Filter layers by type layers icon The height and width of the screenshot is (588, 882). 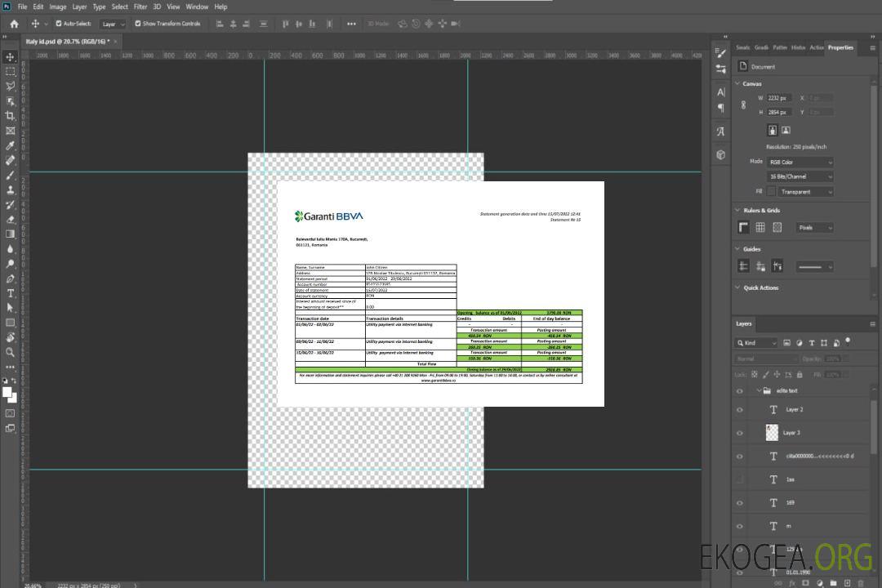[x=812, y=343]
